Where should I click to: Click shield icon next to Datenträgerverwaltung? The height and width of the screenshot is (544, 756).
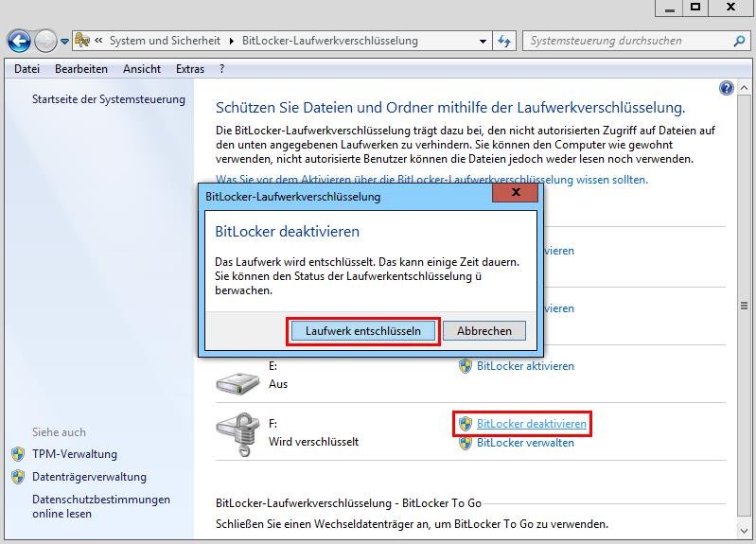pyautogui.click(x=18, y=477)
